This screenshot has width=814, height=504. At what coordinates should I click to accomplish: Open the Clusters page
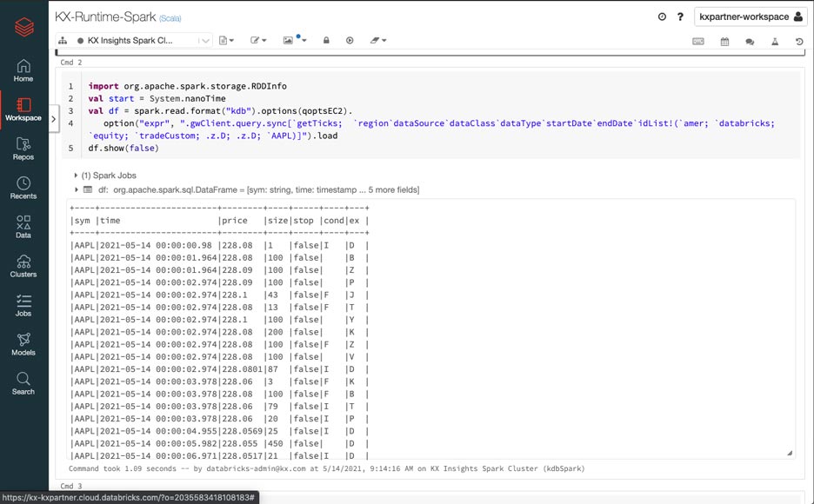pyautogui.click(x=23, y=266)
